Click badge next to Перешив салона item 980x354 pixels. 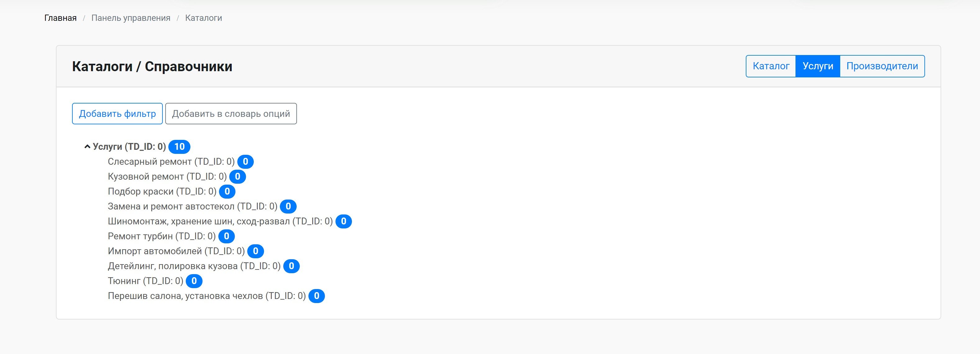pyautogui.click(x=317, y=296)
